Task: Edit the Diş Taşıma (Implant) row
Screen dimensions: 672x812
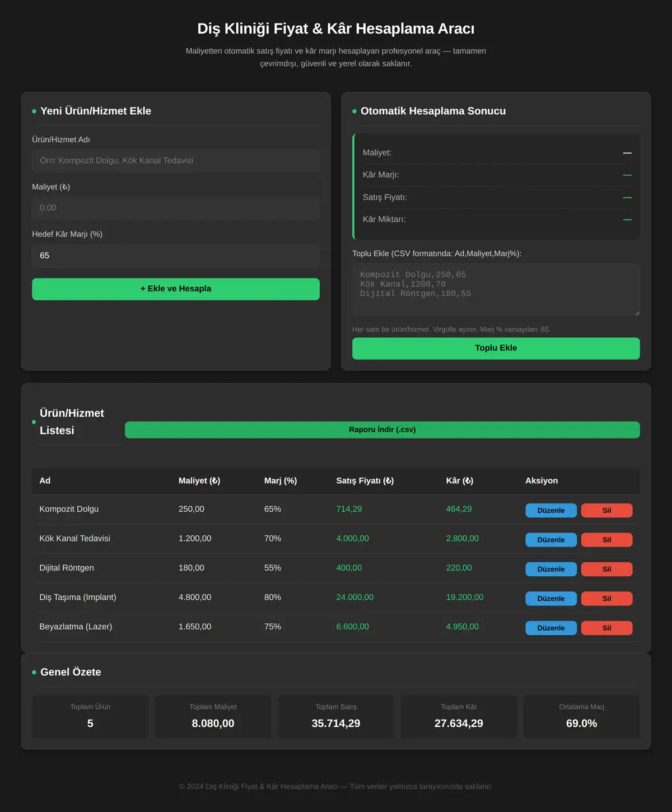Action: pyautogui.click(x=551, y=599)
